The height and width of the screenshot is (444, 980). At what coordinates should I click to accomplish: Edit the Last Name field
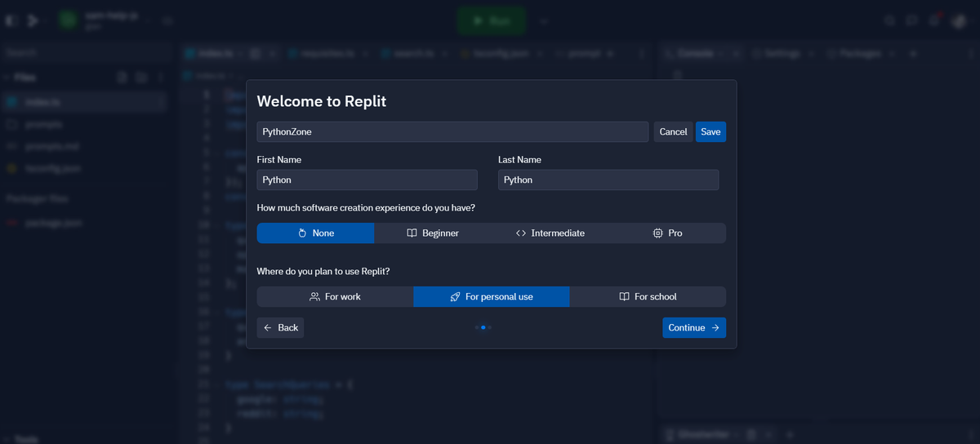click(608, 180)
